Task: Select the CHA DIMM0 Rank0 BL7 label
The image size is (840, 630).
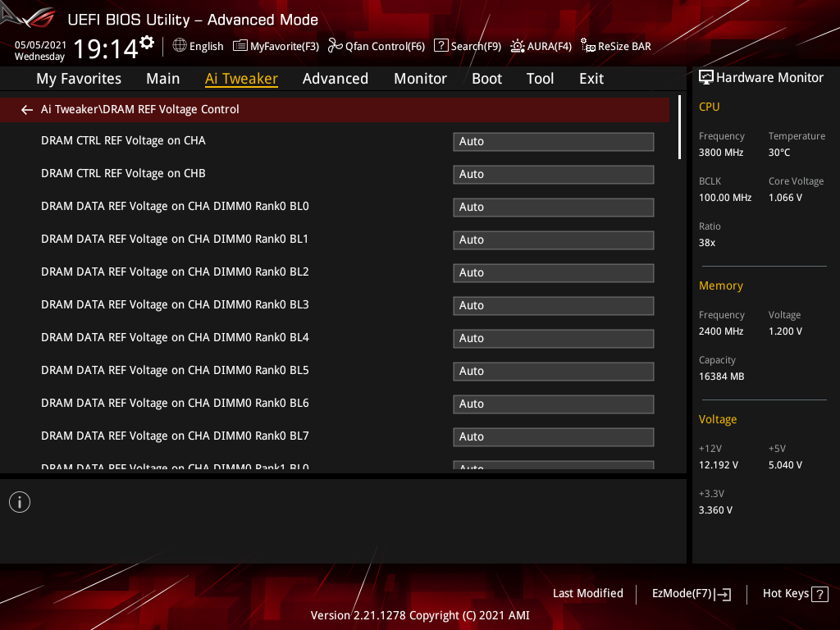Action: point(176,436)
